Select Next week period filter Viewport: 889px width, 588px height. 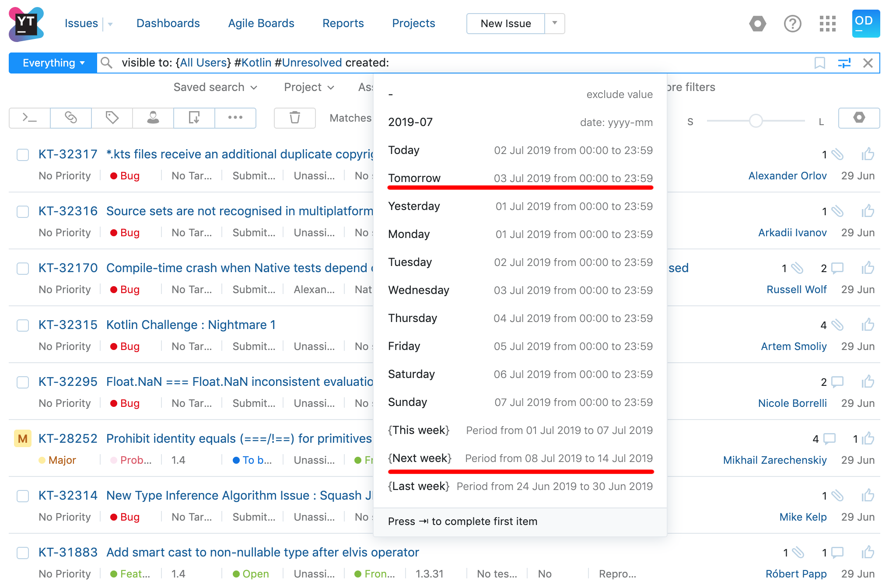click(x=419, y=458)
